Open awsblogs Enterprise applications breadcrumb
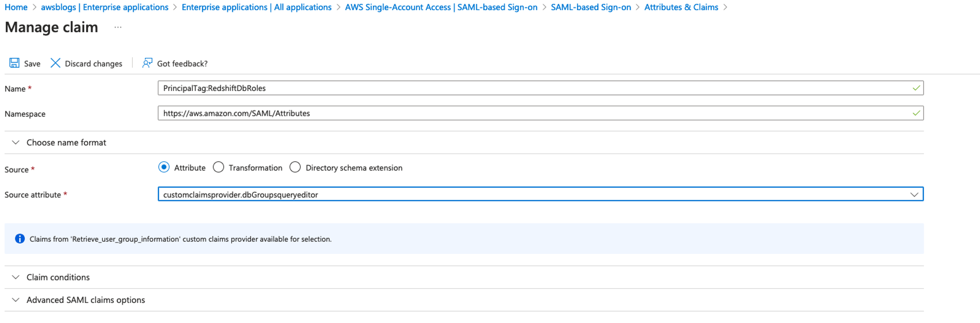 pyautogui.click(x=105, y=7)
